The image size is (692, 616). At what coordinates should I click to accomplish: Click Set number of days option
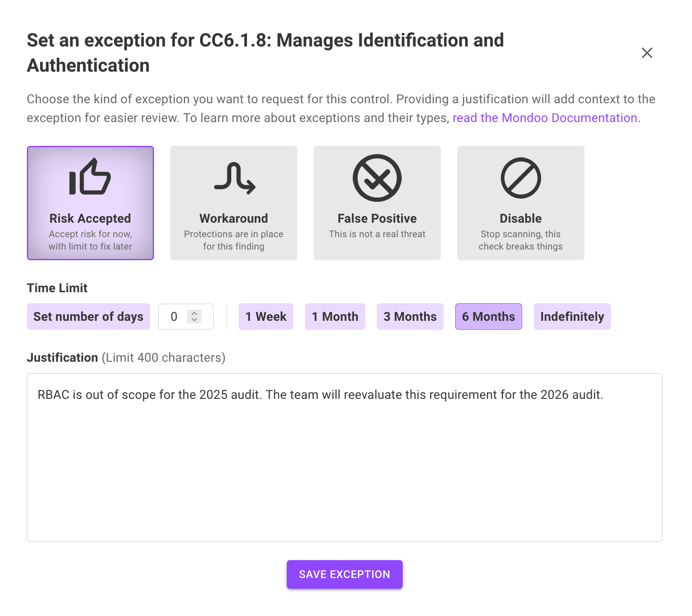[88, 317]
